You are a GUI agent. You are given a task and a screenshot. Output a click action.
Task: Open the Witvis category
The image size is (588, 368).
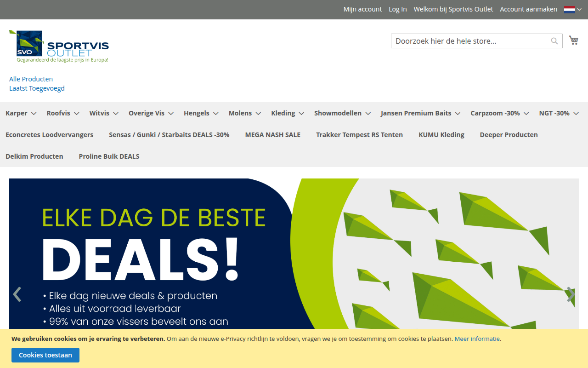tap(99, 113)
